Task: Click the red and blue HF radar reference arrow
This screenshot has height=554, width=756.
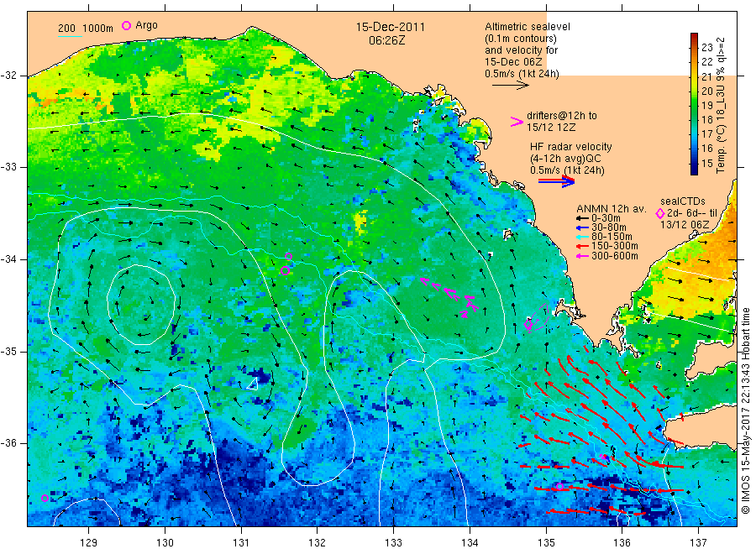Action: point(556,181)
